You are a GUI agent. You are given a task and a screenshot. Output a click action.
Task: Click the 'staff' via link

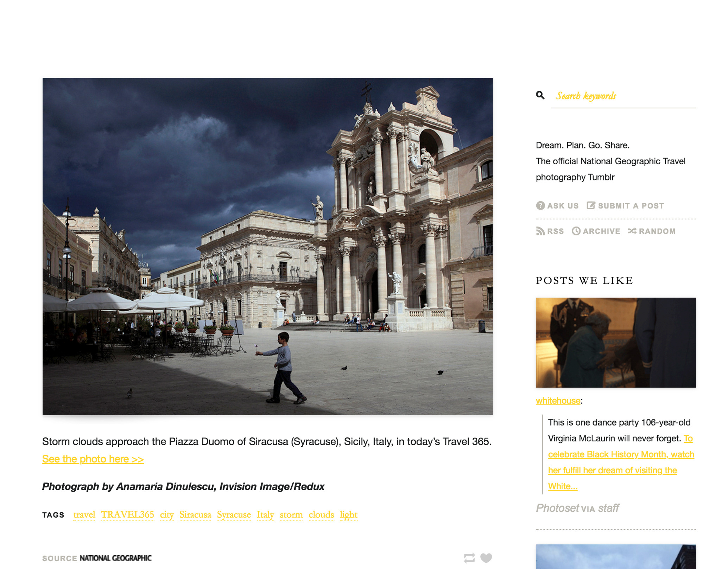608,508
